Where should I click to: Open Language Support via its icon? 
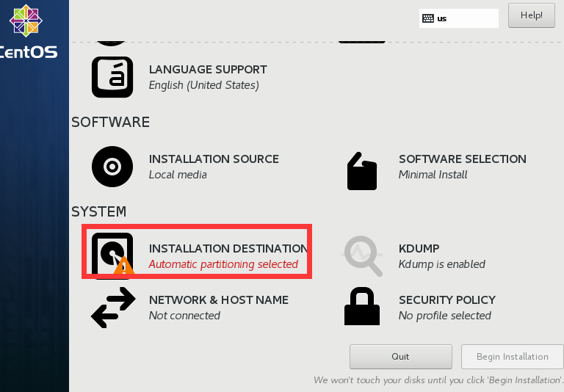[x=112, y=77]
